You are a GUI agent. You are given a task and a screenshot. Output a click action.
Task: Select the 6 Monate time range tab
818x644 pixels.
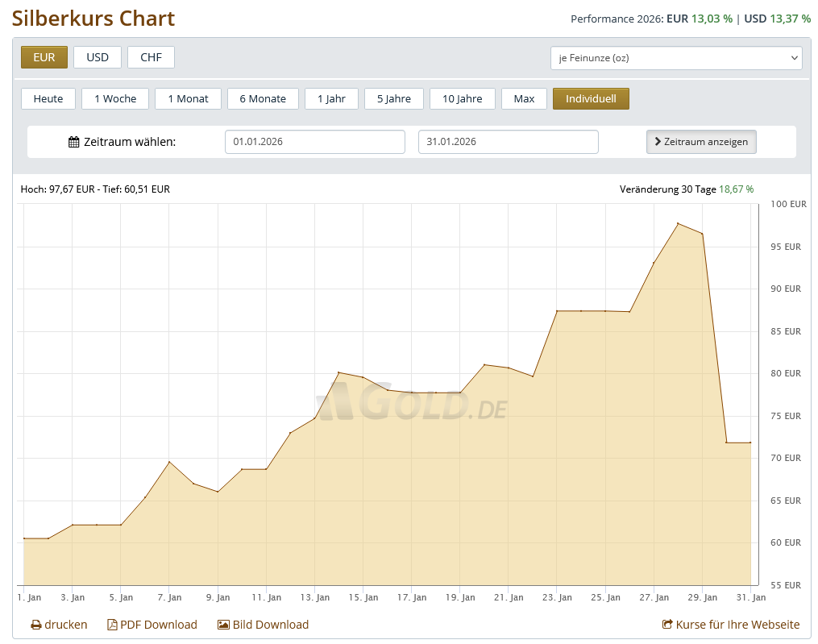pyautogui.click(x=263, y=98)
